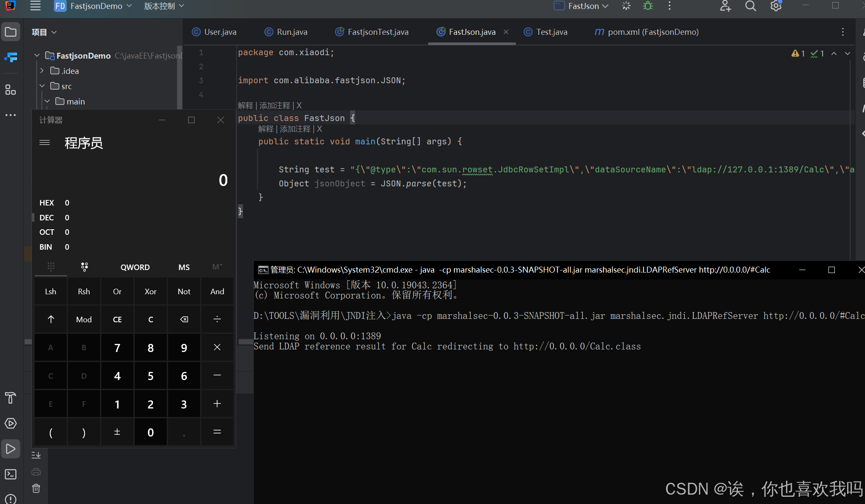
Task: Open Search Everywhere magnifier icon
Action: coord(751,6)
